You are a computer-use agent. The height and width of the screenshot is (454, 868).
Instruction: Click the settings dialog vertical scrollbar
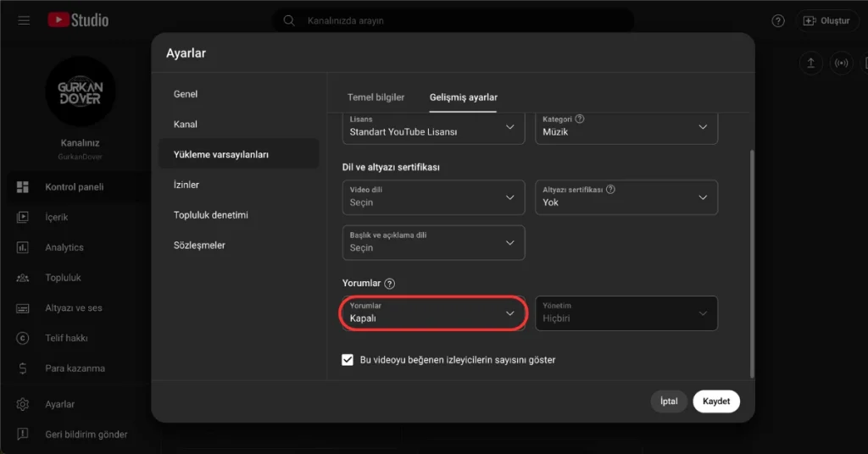[x=752, y=263]
